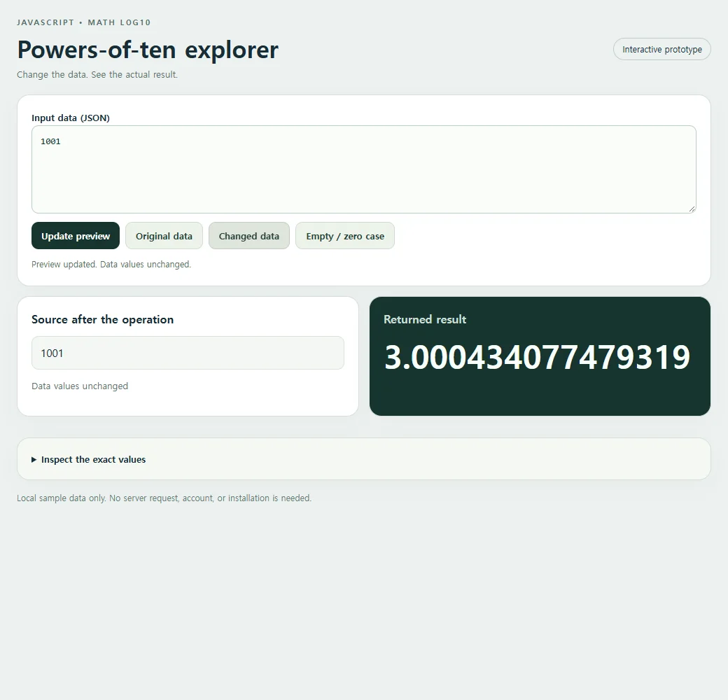Select the Changed data preset
Image resolution: width=728 pixels, height=700 pixels.
click(249, 236)
